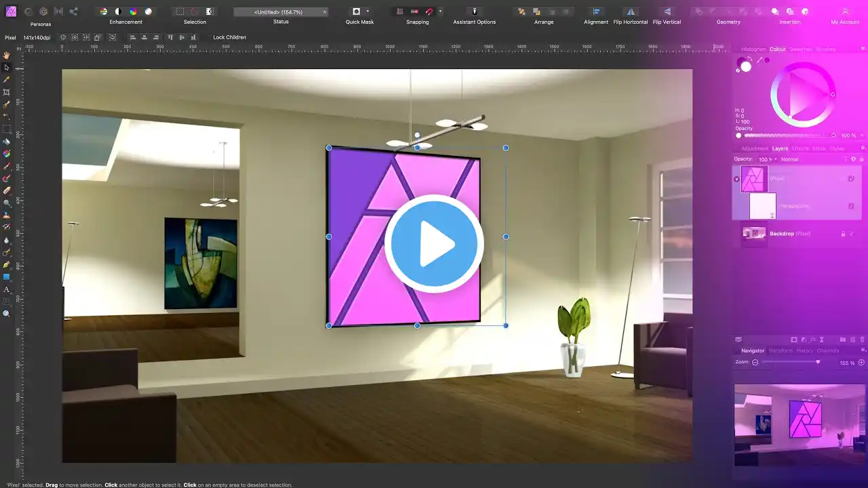Select the View (hand) tool
Screen dimensions: 868x488
pos(7,55)
